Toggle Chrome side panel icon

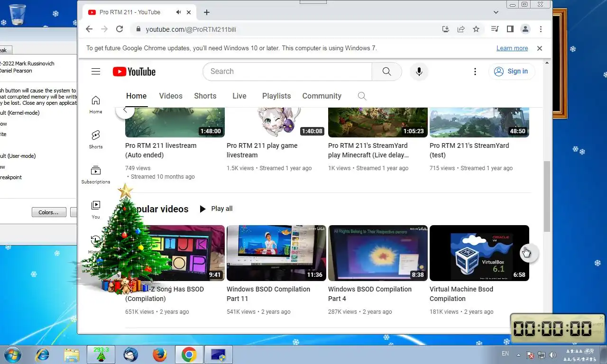[x=510, y=29]
